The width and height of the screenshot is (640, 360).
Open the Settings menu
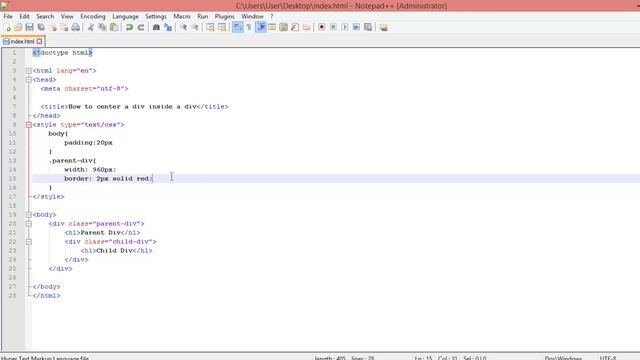point(156,16)
